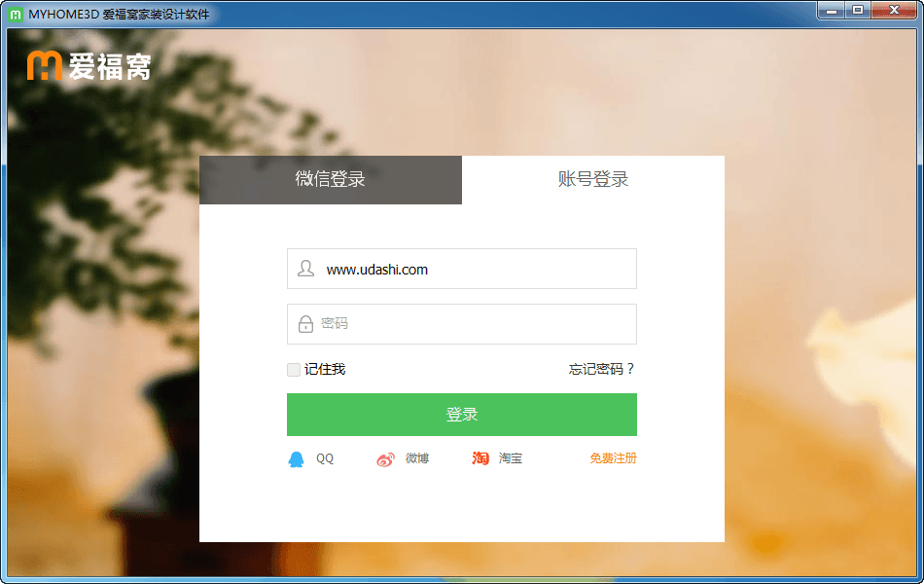The width and height of the screenshot is (924, 584).
Task: Select the 账号登录 tab
Action: point(593,180)
